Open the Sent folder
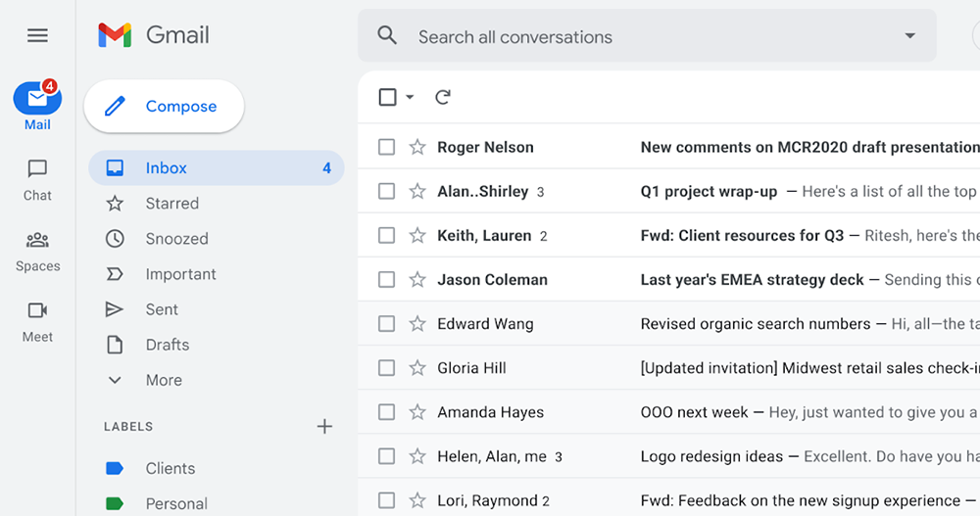Screen dimensions: 980x516 [162, 309]
